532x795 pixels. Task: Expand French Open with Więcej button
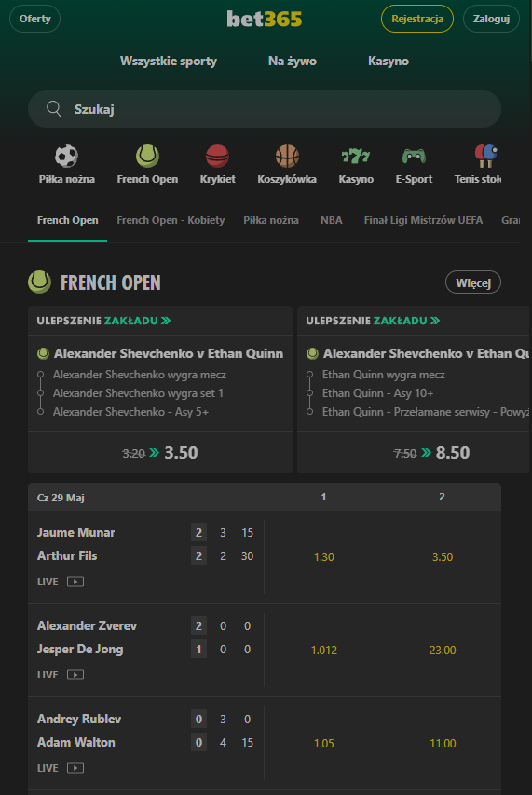point(472,282)
